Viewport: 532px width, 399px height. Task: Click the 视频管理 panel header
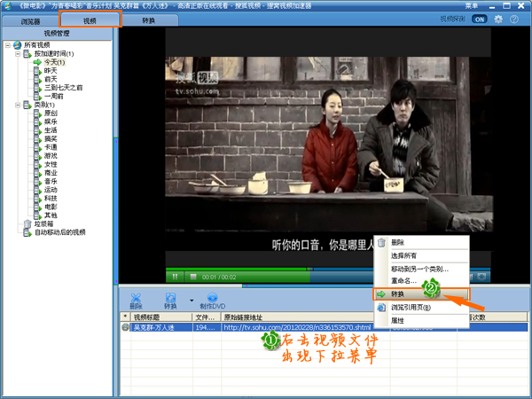pyautogui.click(x=57, y=34)
